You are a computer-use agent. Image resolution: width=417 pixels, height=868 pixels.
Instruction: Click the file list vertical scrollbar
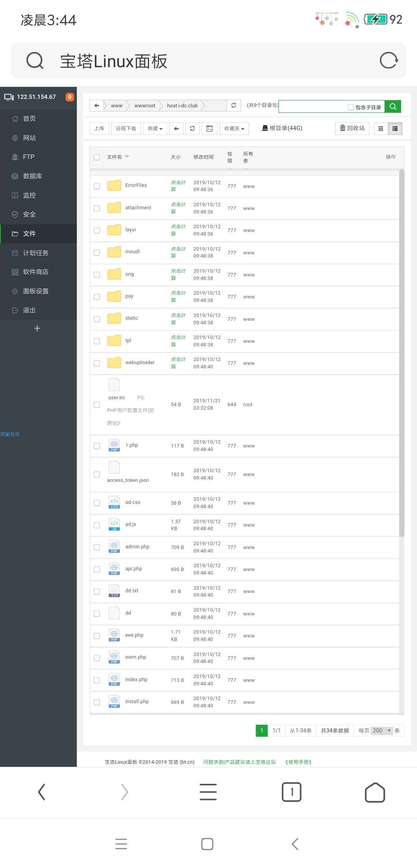402,353
